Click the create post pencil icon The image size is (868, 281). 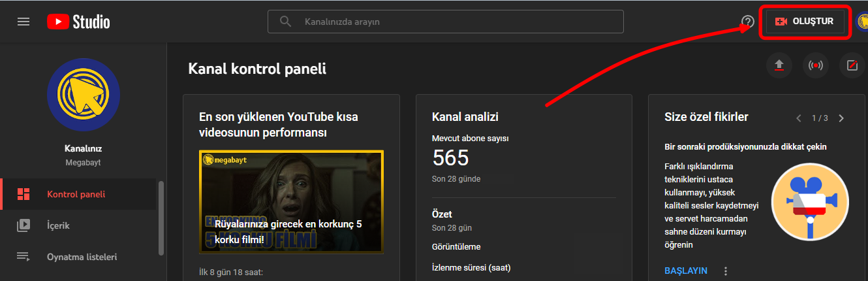tap(852, 65)
